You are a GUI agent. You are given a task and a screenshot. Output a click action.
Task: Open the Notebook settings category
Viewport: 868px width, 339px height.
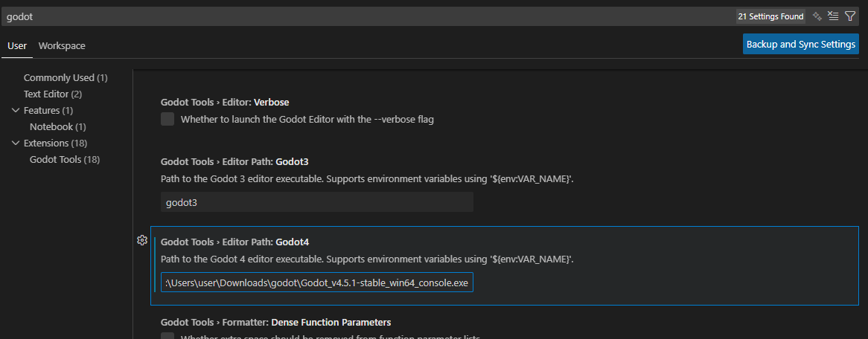coord(57,127)
